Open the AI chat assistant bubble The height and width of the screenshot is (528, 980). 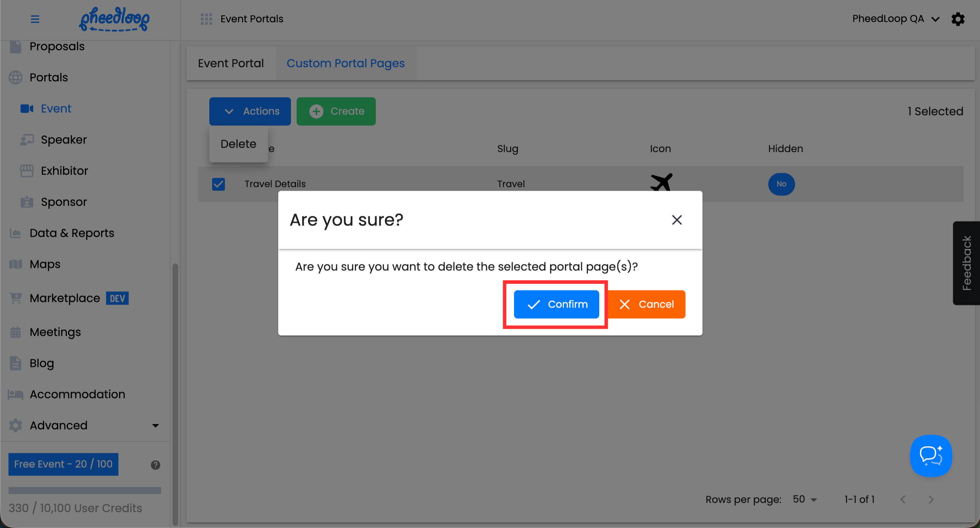[x=931, y=455]
